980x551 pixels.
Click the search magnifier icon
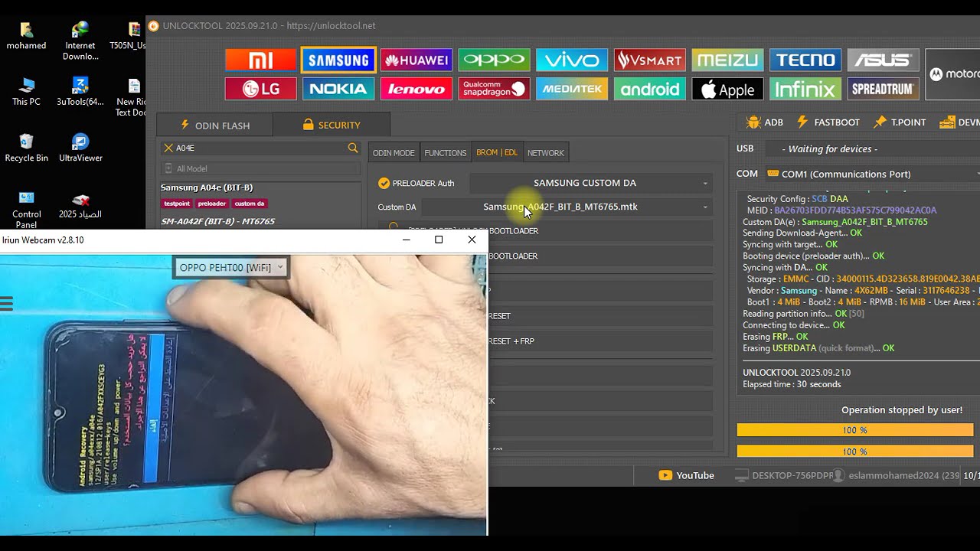(x=352, y=148)
